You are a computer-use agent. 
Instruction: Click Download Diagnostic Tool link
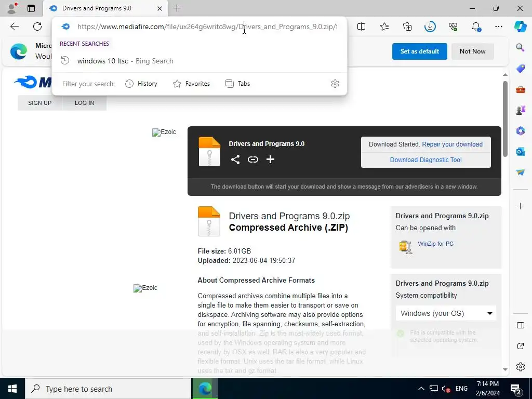(425, 160)
